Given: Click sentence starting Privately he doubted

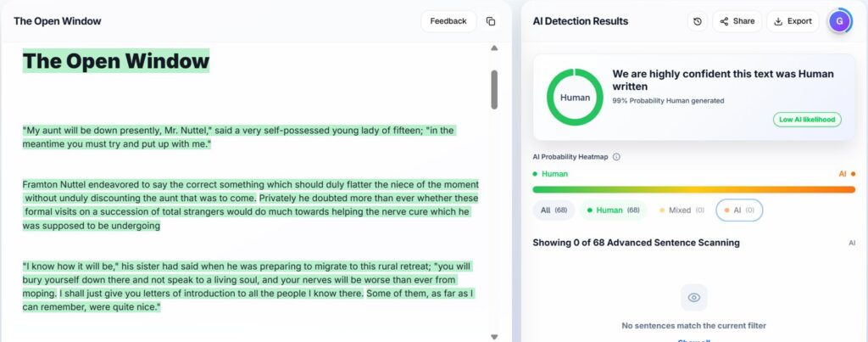Looking at the screenshot, I should [250, 211].
